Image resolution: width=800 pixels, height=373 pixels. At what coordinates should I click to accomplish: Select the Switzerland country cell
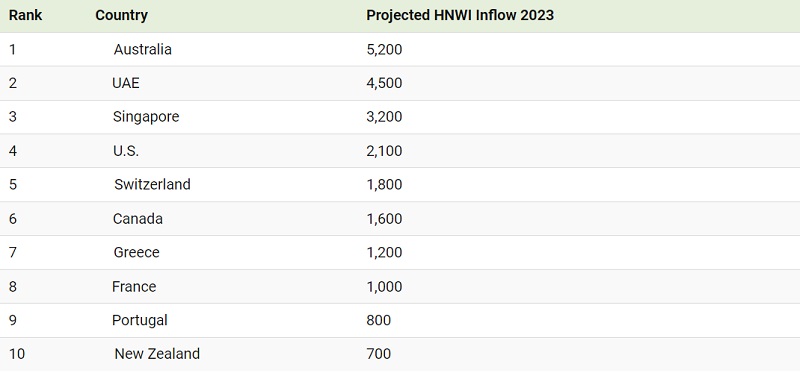point(152,184)
